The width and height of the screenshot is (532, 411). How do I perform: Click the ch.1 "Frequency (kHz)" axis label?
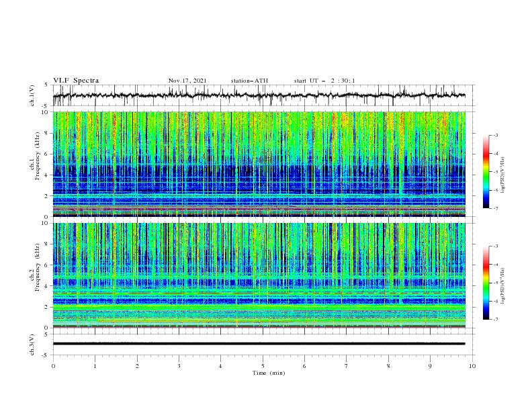pos(37,155)
